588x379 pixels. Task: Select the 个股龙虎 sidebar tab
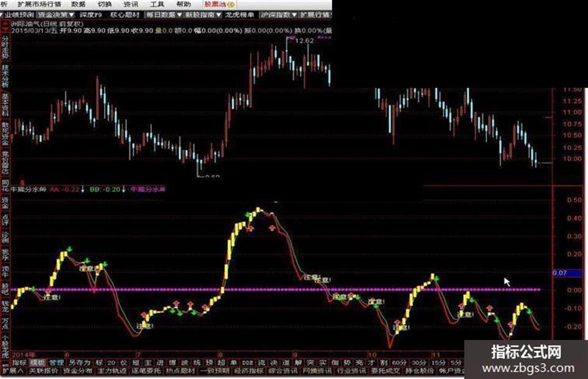click(5, 347)
